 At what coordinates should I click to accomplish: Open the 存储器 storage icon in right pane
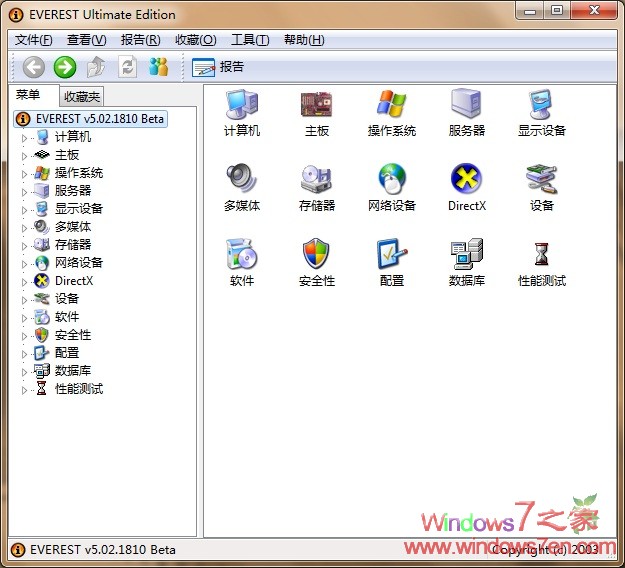[x=316, y=179]
